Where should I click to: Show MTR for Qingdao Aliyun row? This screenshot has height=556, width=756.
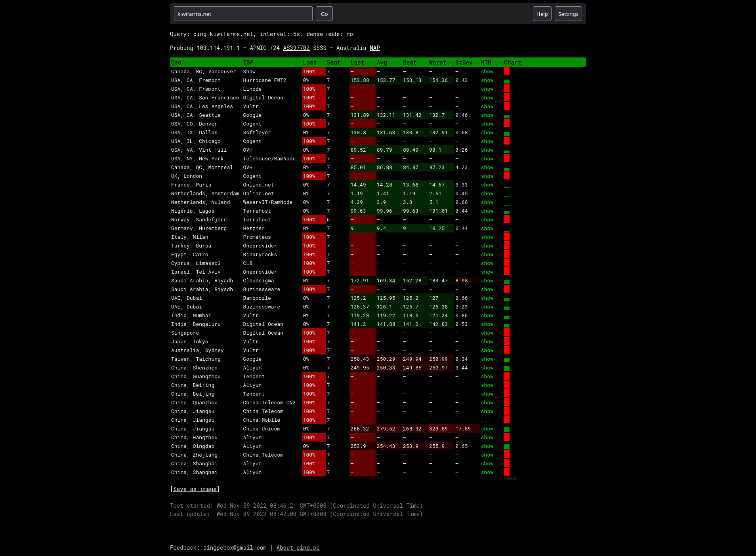tap(487, 446)
